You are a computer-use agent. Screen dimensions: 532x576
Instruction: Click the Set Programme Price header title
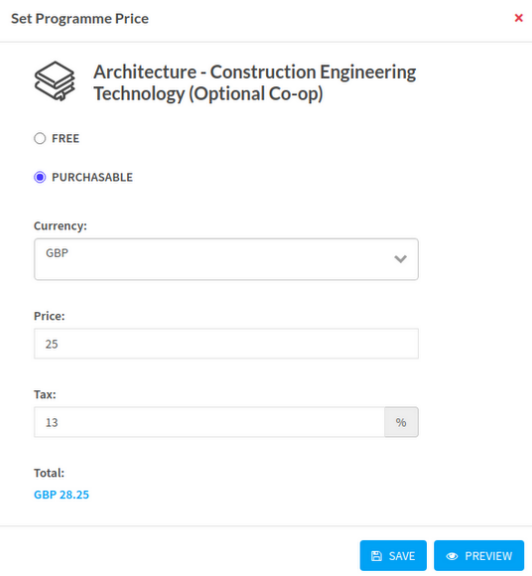click(80, 18)
